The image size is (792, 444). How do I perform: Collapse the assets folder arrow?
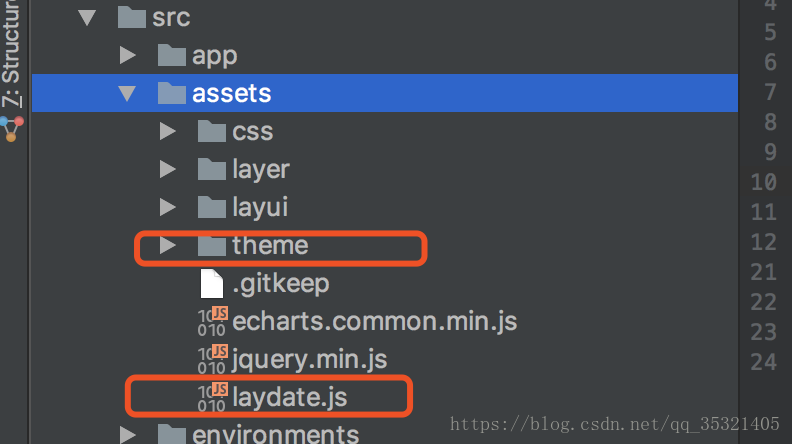coord(127,93)
